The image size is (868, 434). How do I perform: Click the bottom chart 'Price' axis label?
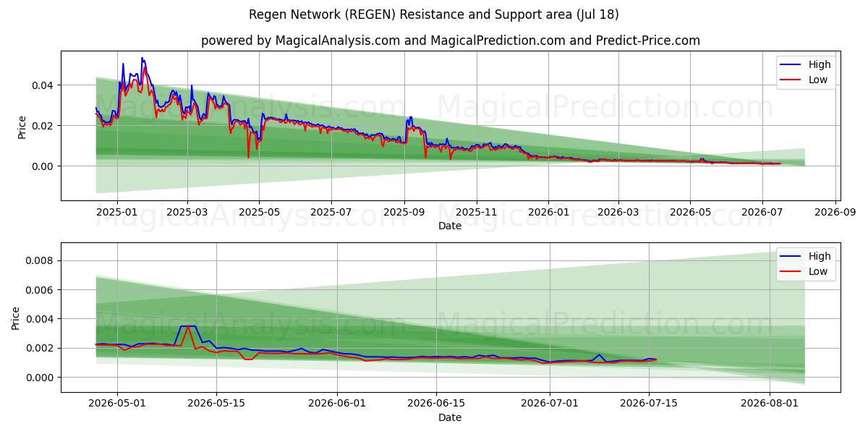tap(16, 318)
